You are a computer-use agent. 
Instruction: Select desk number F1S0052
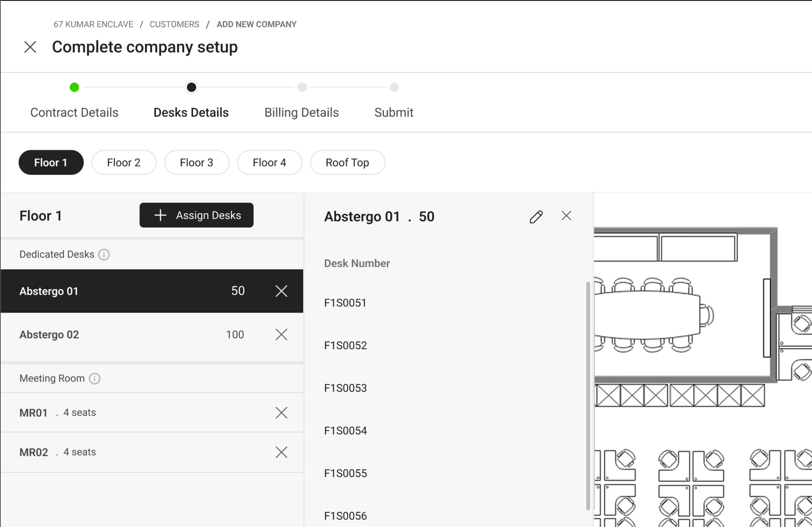(346, 346)
